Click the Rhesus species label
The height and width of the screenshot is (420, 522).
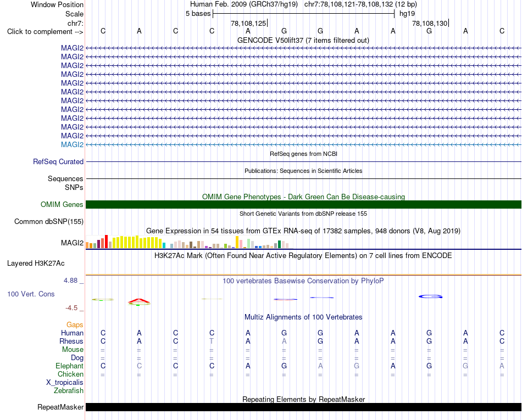[71, 341]
